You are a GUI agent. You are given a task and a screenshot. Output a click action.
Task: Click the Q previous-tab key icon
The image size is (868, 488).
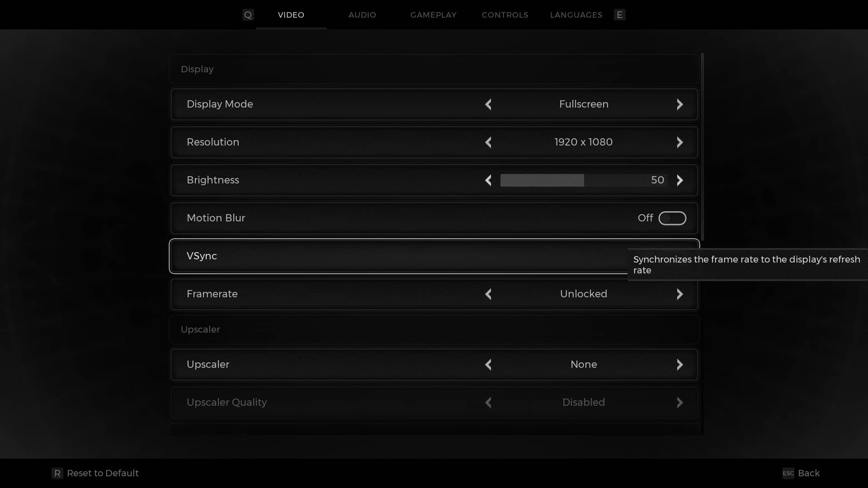coord(248,15)
